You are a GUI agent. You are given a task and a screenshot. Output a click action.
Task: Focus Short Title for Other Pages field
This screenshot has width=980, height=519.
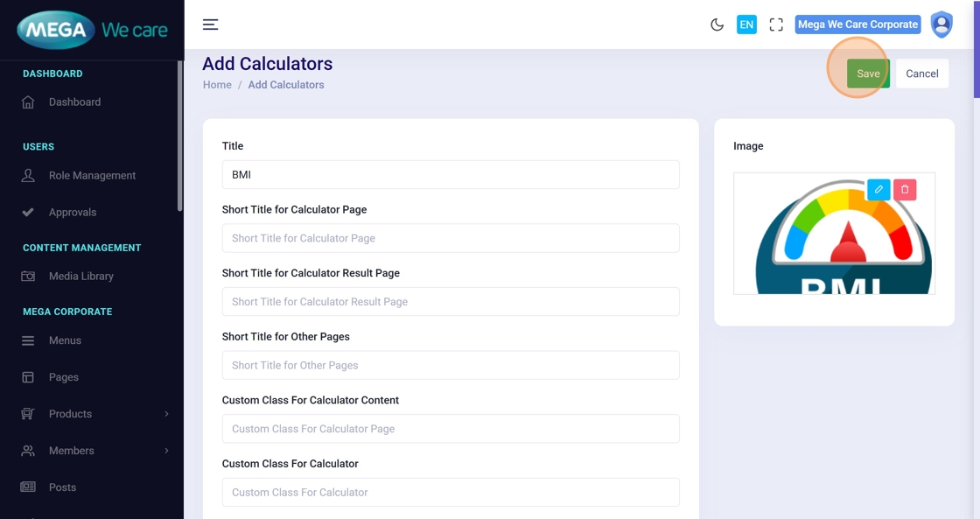(x=450, y=365)
